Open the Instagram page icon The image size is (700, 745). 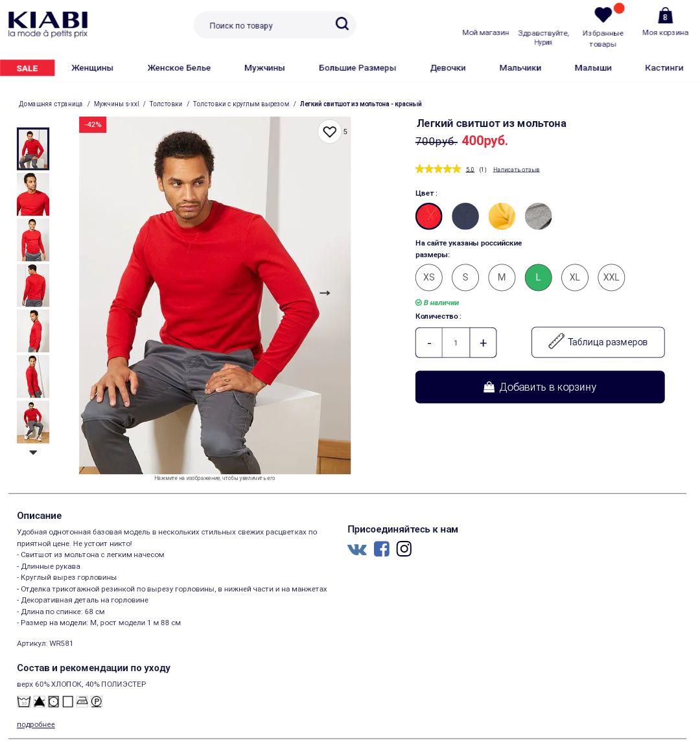404,549
